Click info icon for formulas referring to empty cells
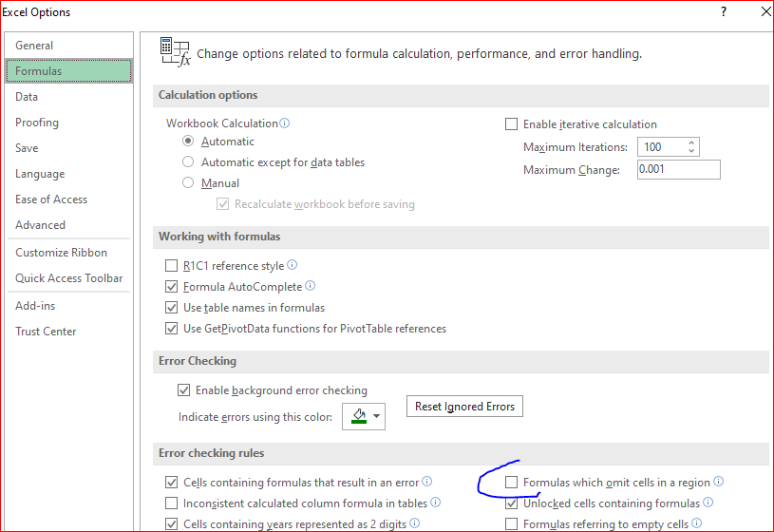This screenshot has width=774, height=532. pyautogui.click(x=696, y=523)
